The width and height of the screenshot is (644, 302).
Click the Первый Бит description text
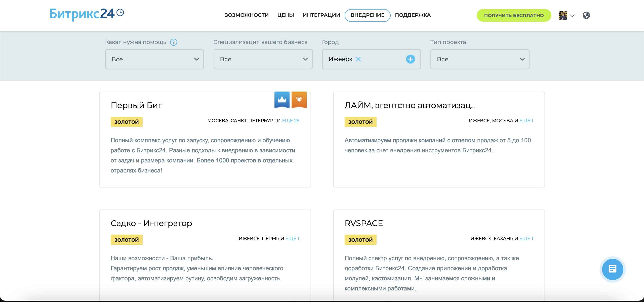point(203,155)
